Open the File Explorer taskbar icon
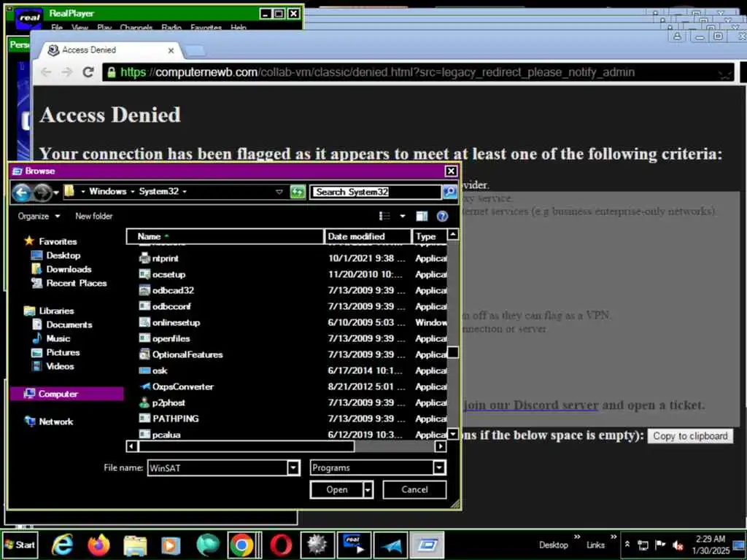747x560 pixels. tap(135, 545)
